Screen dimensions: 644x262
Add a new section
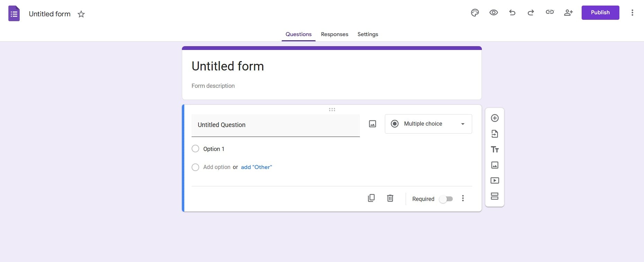click(x=495, y=196)
